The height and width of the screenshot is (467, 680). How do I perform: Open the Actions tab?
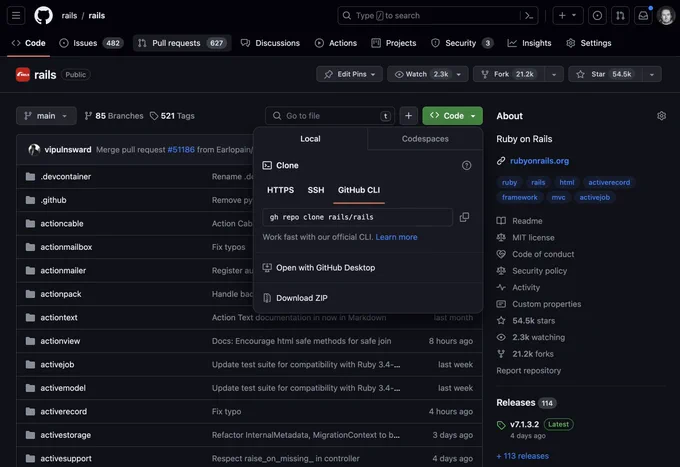[x=336, y=43]
